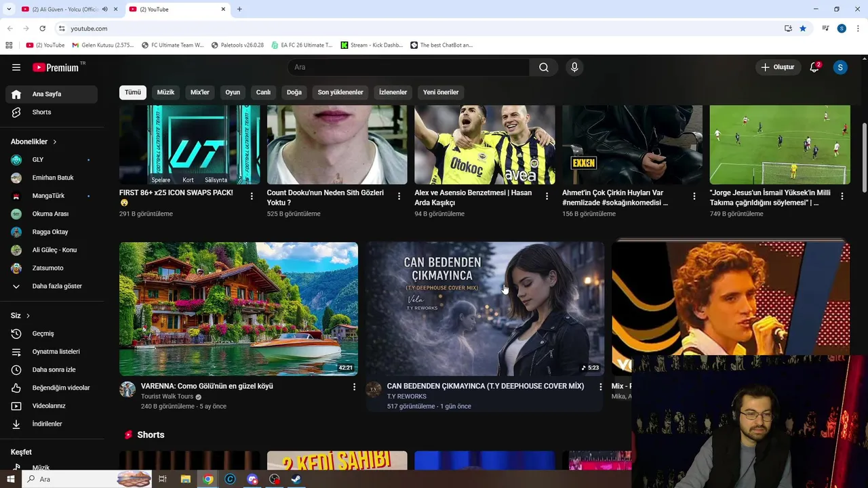Open Oynatma listeleri playlists
This screenshot has height=488, width=868.
click(52, 352)
